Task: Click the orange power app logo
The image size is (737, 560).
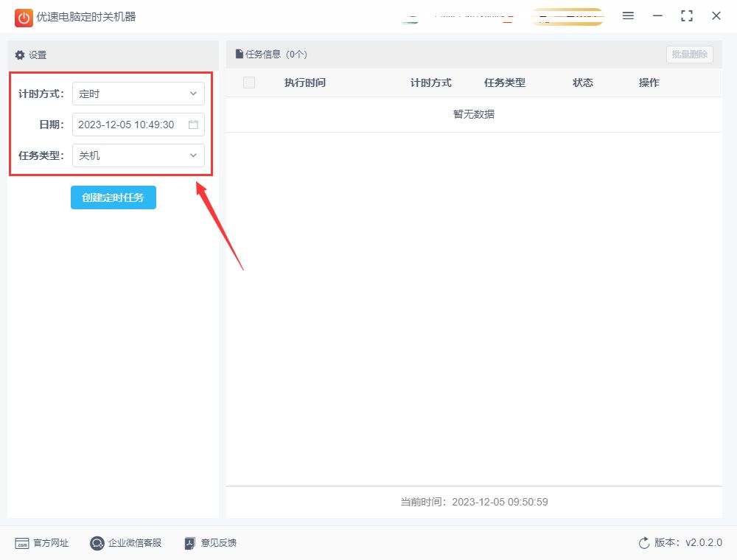Action: [x=24, y=18]
